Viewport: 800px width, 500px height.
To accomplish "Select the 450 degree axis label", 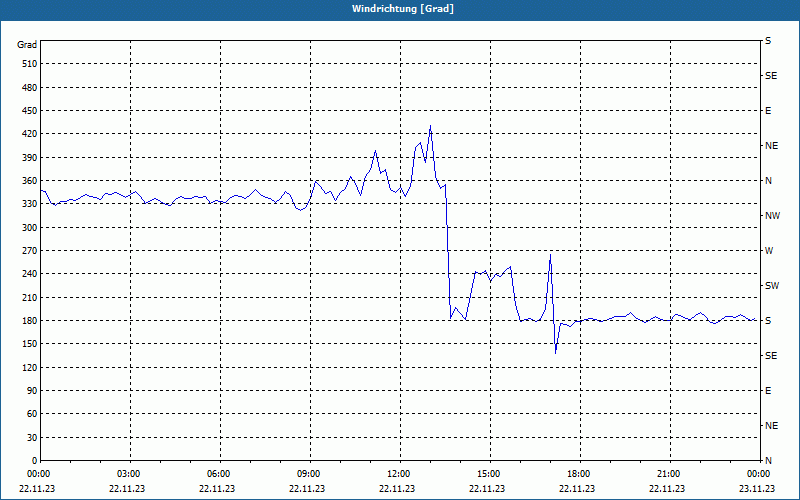I will coord(30,111).
